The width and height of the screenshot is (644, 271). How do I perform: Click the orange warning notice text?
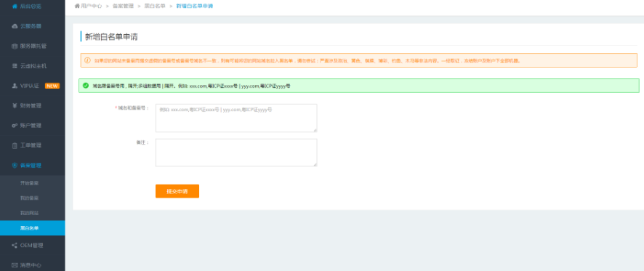pos(307,60)
